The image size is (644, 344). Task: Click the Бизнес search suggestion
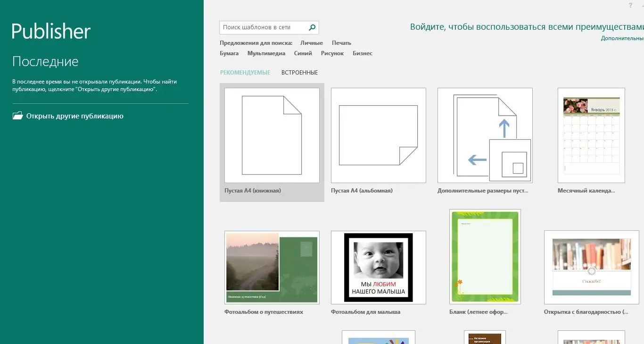[362, 53]
